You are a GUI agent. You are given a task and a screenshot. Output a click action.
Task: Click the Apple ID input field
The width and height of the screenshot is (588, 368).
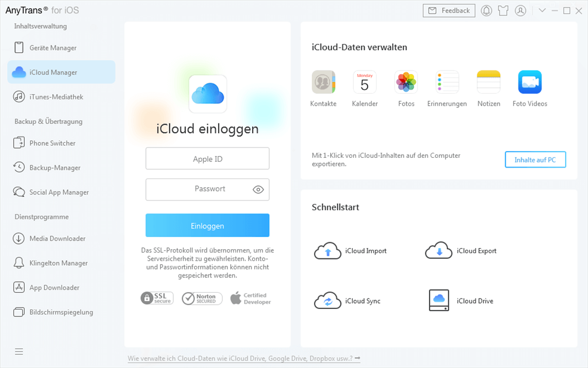point(207,158)
